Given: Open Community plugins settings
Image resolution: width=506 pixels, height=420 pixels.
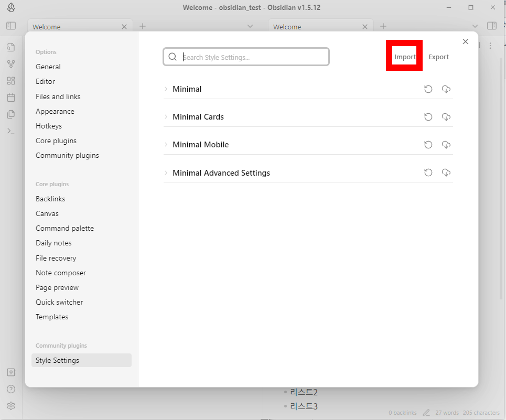Looking at the screenshot, I should (67, 156).
